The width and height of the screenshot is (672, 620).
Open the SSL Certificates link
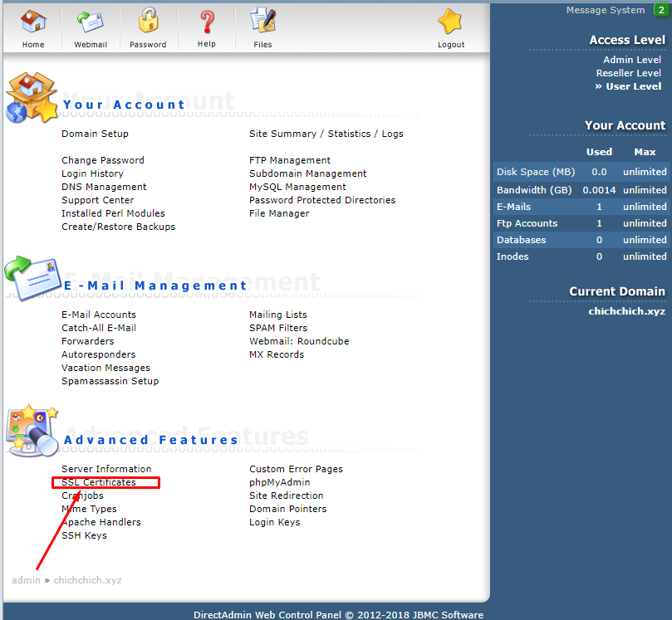99,482
